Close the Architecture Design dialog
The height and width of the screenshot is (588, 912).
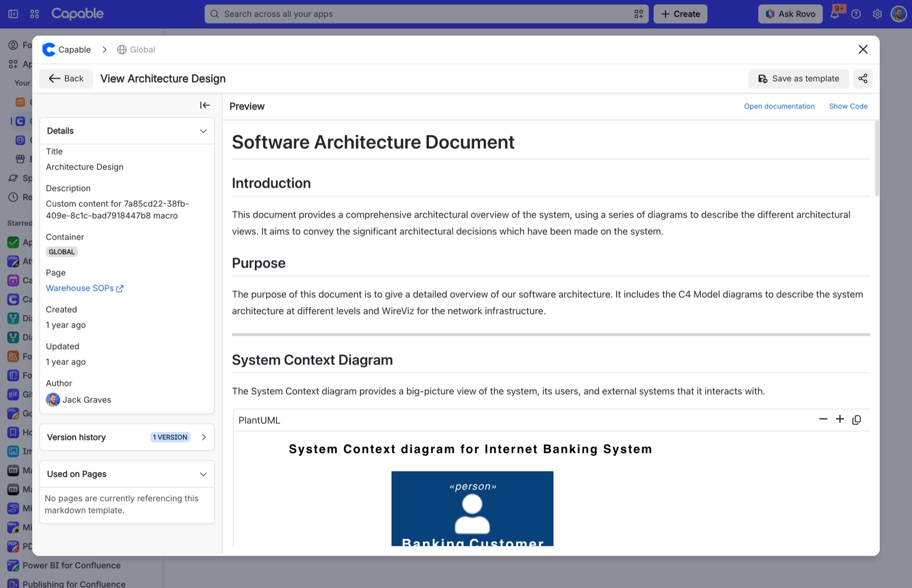coord(863,49)
